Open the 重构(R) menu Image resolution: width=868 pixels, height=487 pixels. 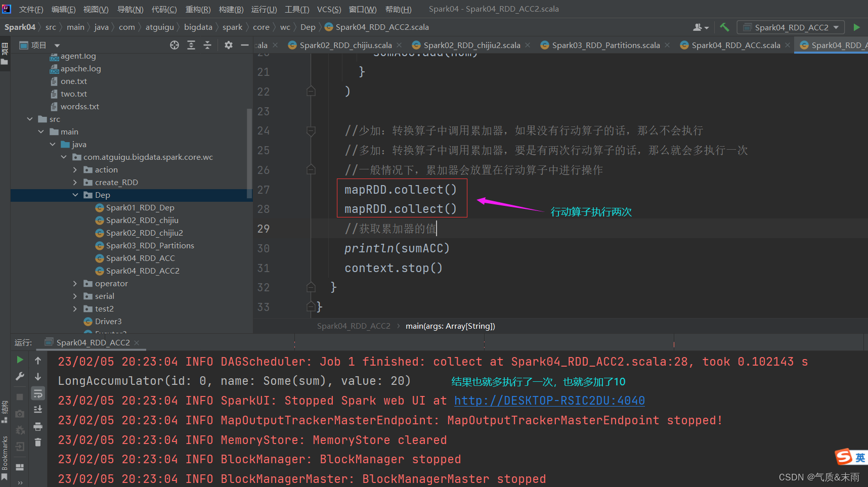pos(198,9)
